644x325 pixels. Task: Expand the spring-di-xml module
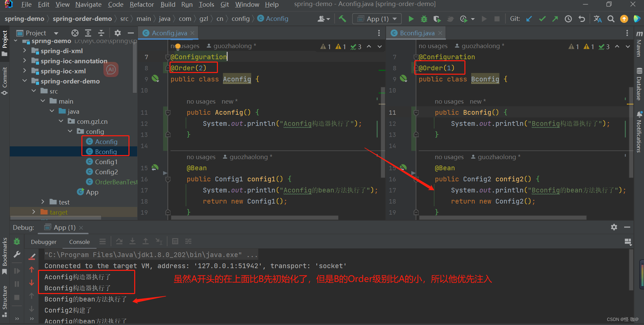click(25, 51)
